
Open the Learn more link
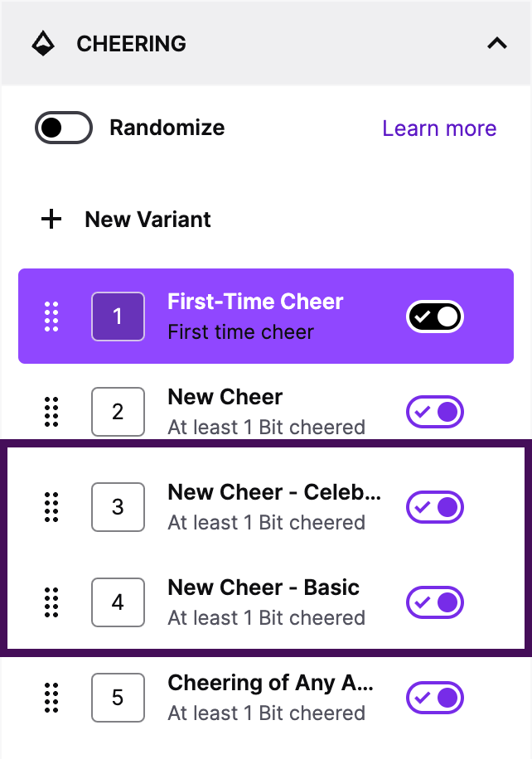[x=439, y=128]
